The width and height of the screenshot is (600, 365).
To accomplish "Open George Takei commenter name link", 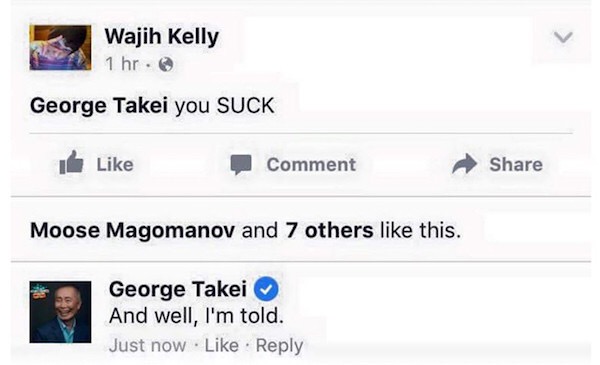I will click(x=178, y=289).
